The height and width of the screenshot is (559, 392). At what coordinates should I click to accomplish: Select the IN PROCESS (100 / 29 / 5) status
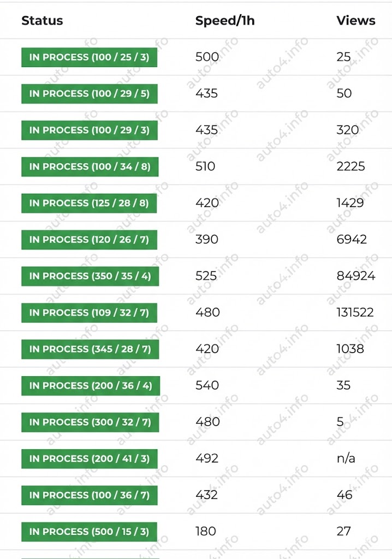89,94
